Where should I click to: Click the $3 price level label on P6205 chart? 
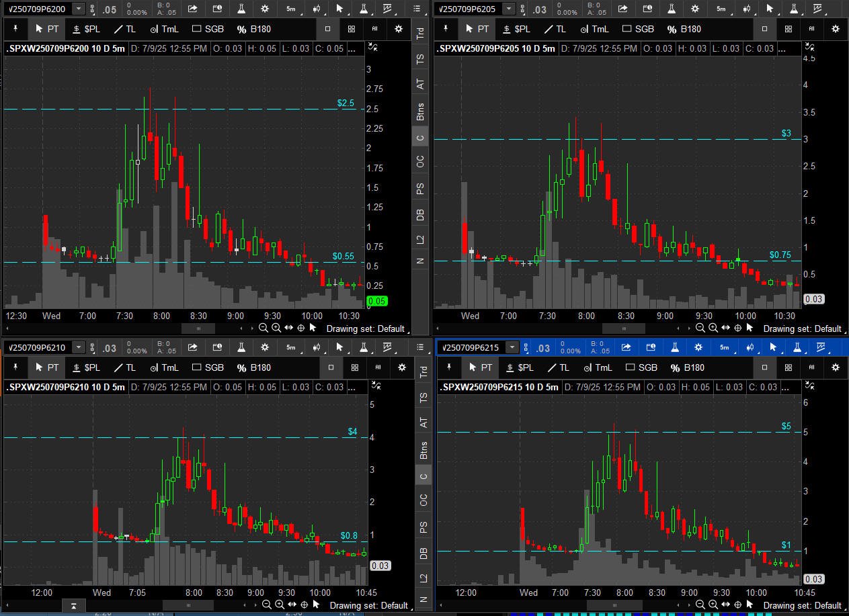pos(786,134)
